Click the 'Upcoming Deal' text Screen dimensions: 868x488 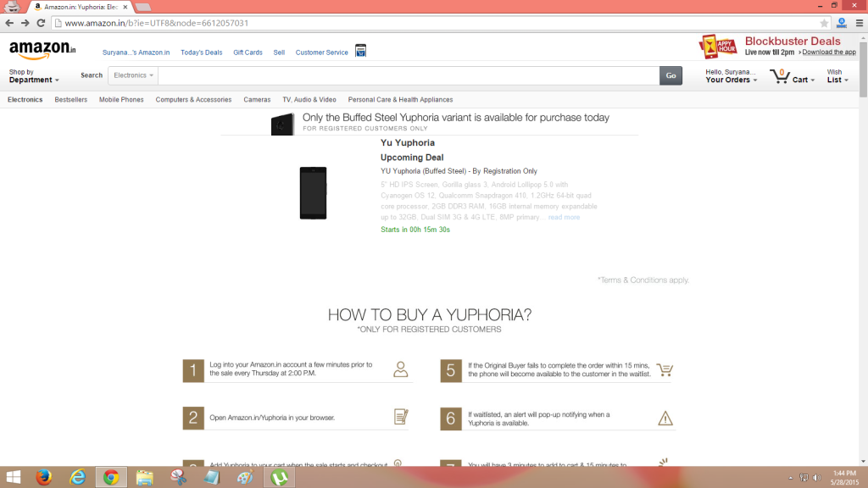pyautogui.click(x=412, y=158)
